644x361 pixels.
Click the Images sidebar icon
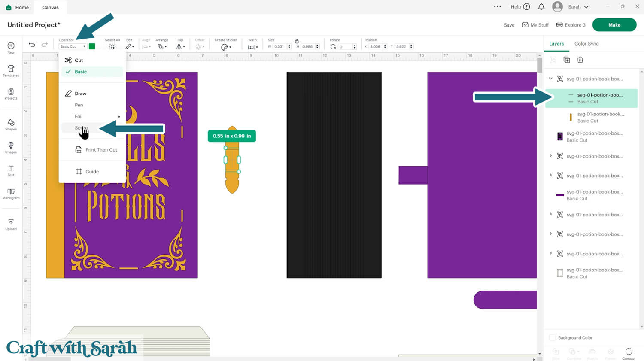11,148
